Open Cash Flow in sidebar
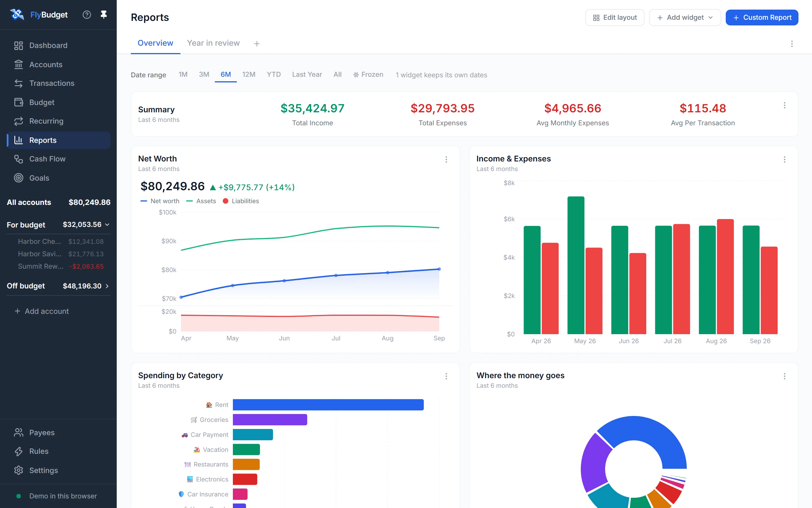 pyautogui.click(x=58, y=159)
